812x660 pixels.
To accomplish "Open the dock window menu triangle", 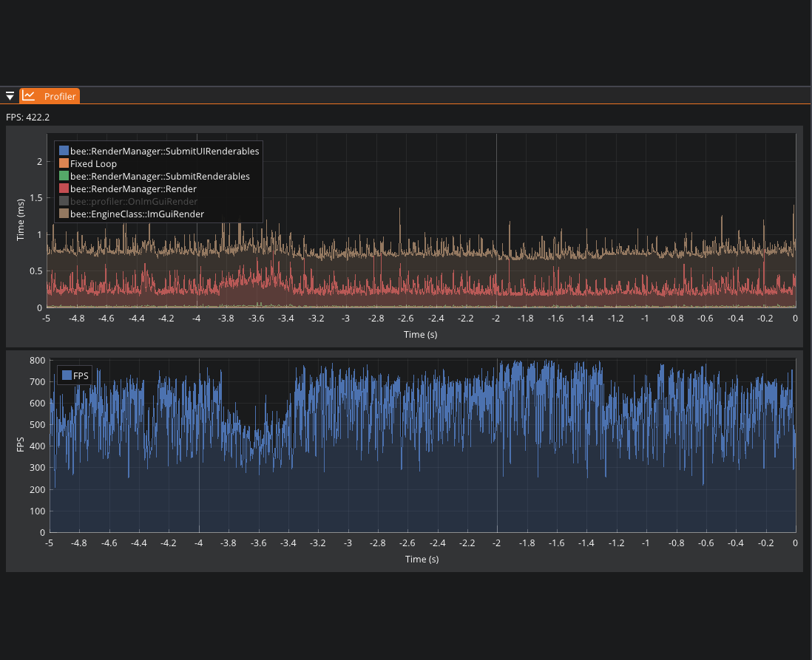I will [10, 96].
